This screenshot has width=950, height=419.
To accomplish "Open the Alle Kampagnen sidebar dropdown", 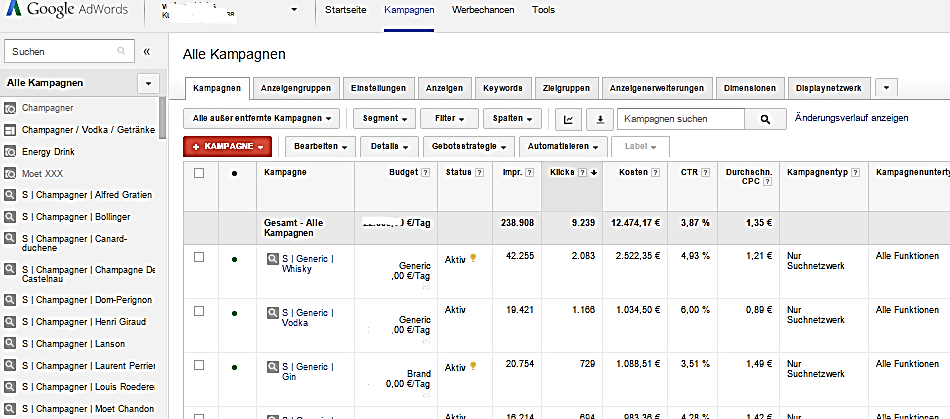I will pyautogui.click(x=148, y=84).
